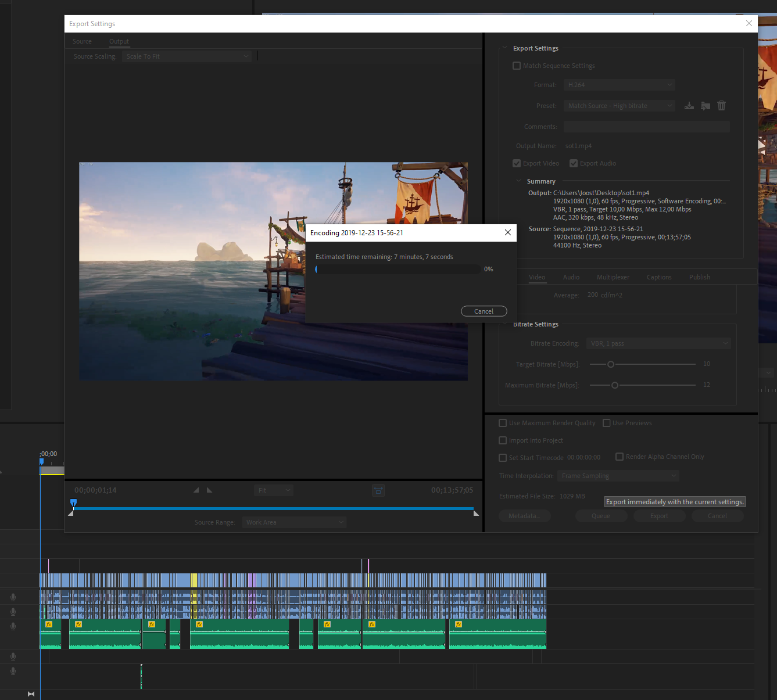The width and height of the screenshot is (777, 700).
Task: Cancel the encoding in progress dialog
Action: (484, 311)
